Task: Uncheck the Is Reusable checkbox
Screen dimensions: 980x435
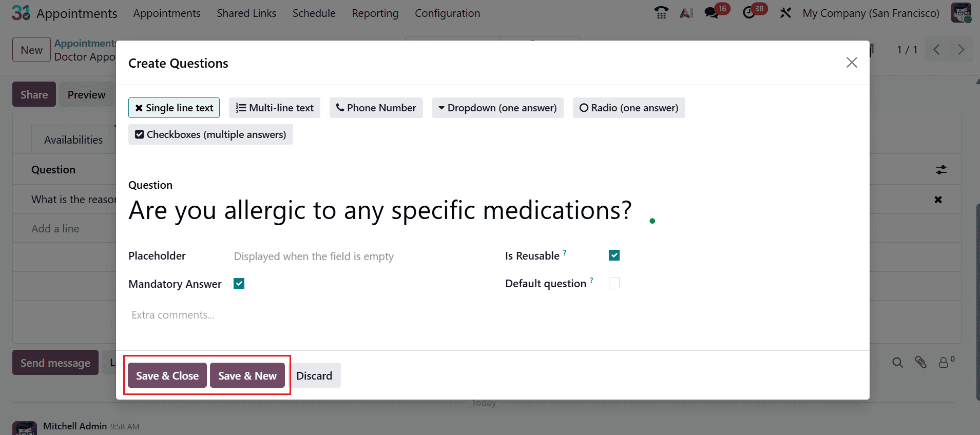Action: pos(614,255)
